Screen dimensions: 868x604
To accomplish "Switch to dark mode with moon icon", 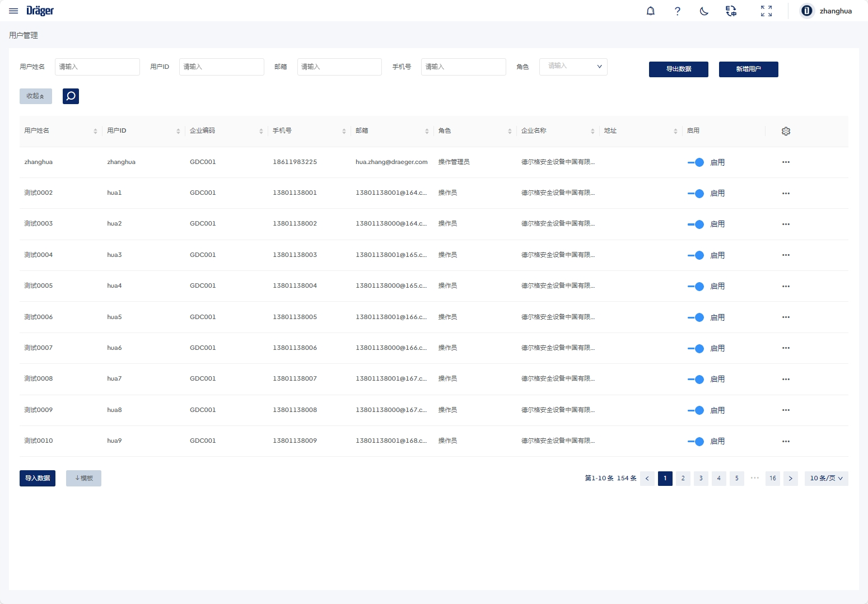I will pyautogui.click(x=704, y=11).
